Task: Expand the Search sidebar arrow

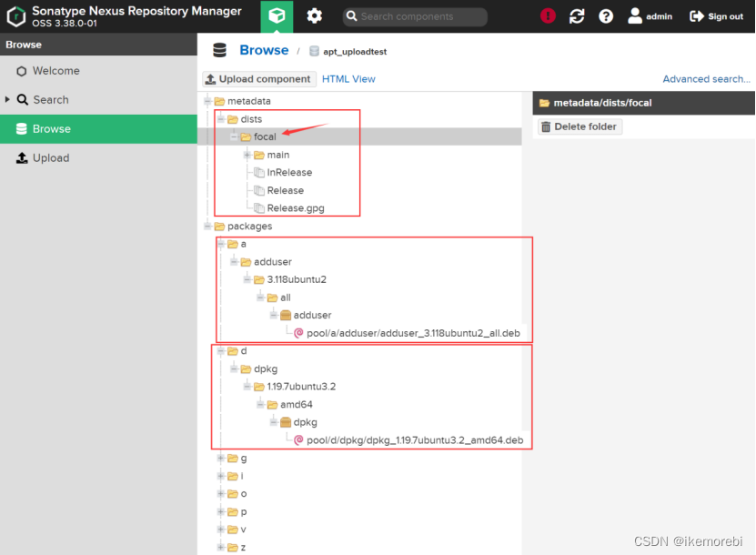Action: tap(7, 100)
